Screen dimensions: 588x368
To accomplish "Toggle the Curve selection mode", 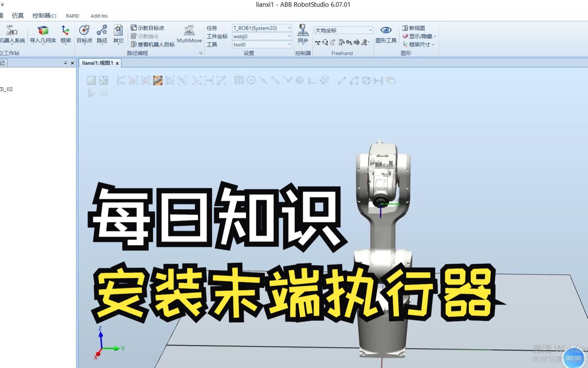I will (x=121, y=80).
